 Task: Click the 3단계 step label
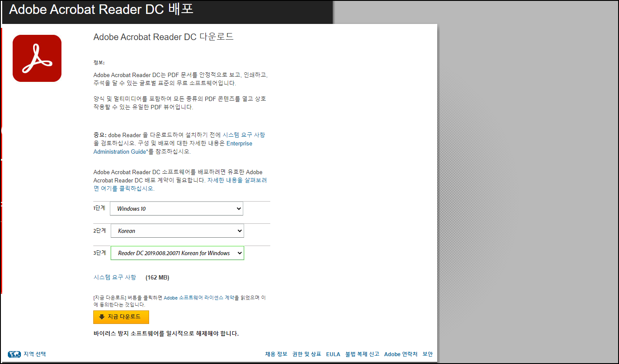tap(99, 253)
